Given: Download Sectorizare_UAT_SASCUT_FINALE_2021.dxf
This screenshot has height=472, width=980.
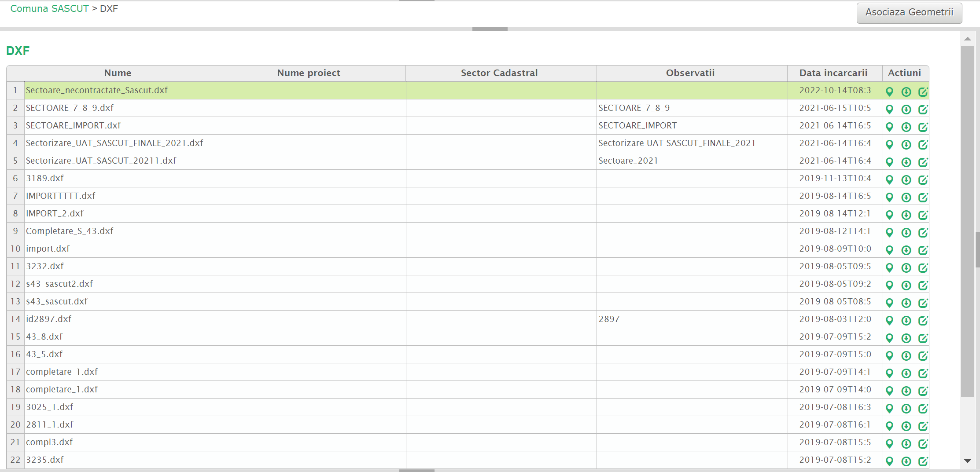Looking at the screenshot, I should pyautogui.click(x=906, y=144).
